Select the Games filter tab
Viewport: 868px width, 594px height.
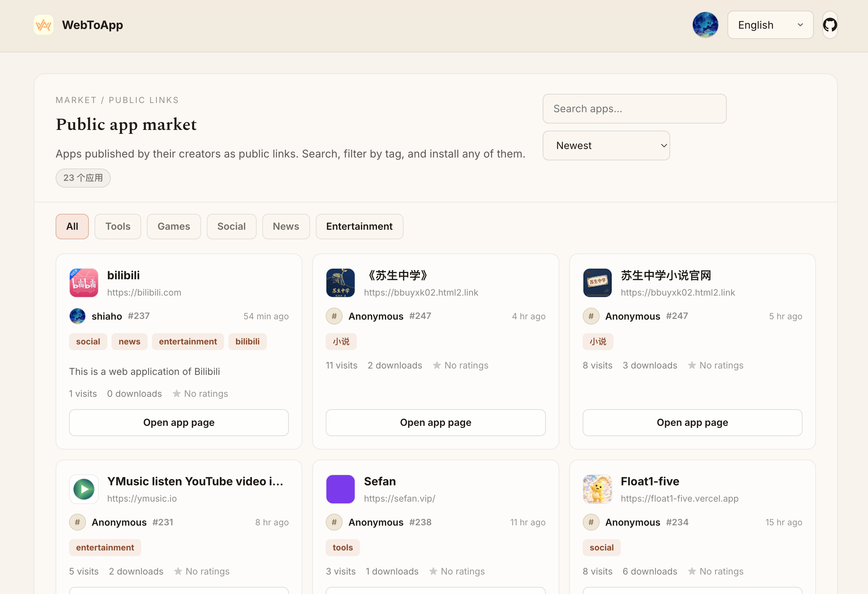point(174,227)
